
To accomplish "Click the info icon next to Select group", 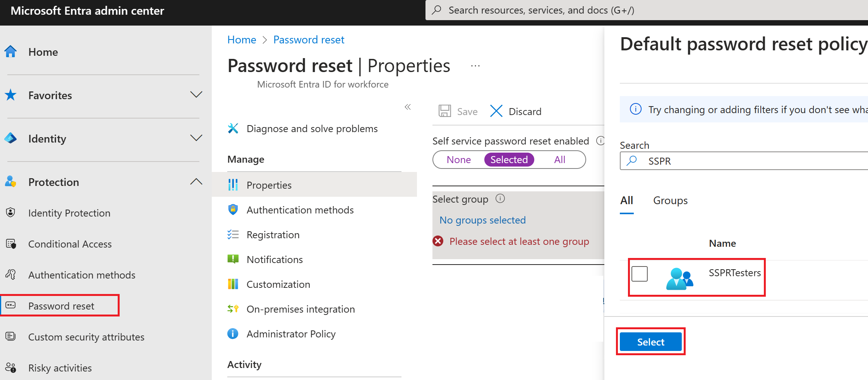I will coord(500,199).
